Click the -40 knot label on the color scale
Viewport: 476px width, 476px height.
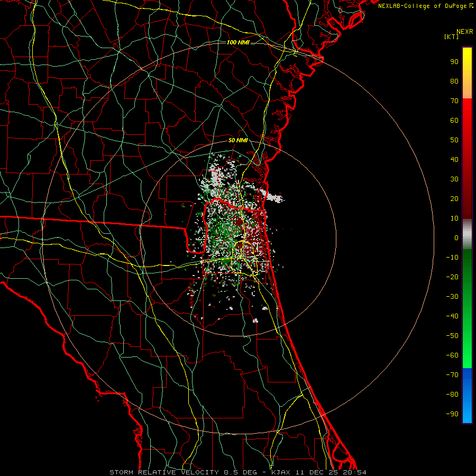tap(452, 316)
